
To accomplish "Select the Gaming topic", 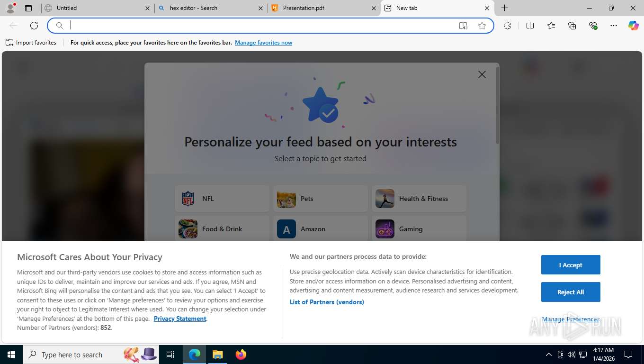I will tap(419, 229).
